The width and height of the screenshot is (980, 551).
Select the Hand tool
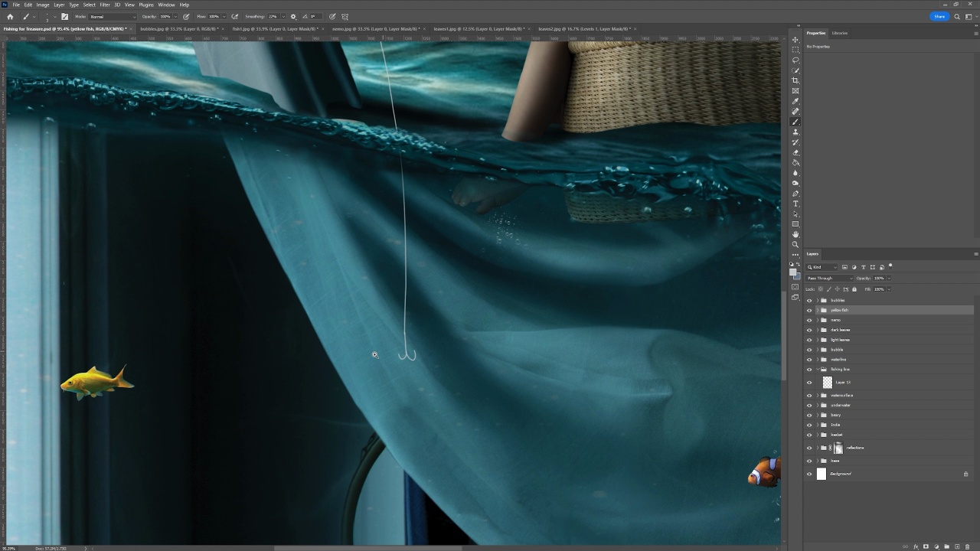coord(795,234)
